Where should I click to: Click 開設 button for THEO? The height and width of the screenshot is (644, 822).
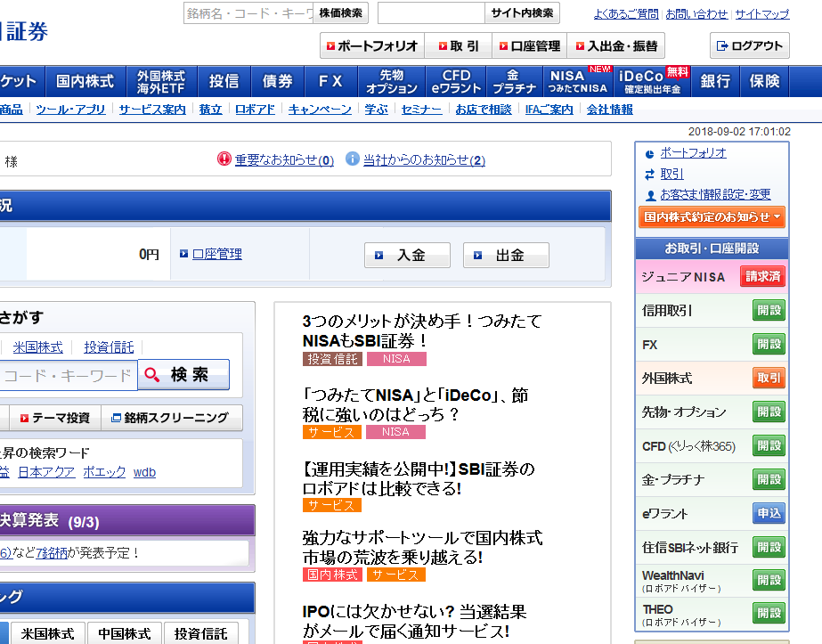[x=769, y=613]
